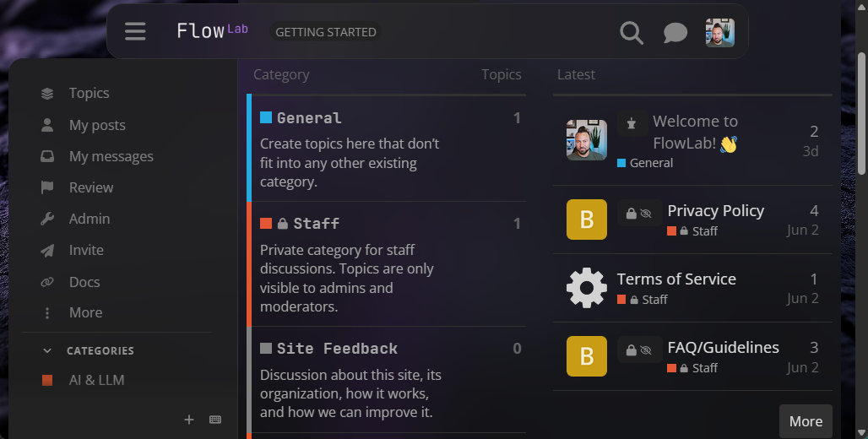Open the keyboard shortcuts icon
The image size is (868, 439).
[x=215, y=420]
